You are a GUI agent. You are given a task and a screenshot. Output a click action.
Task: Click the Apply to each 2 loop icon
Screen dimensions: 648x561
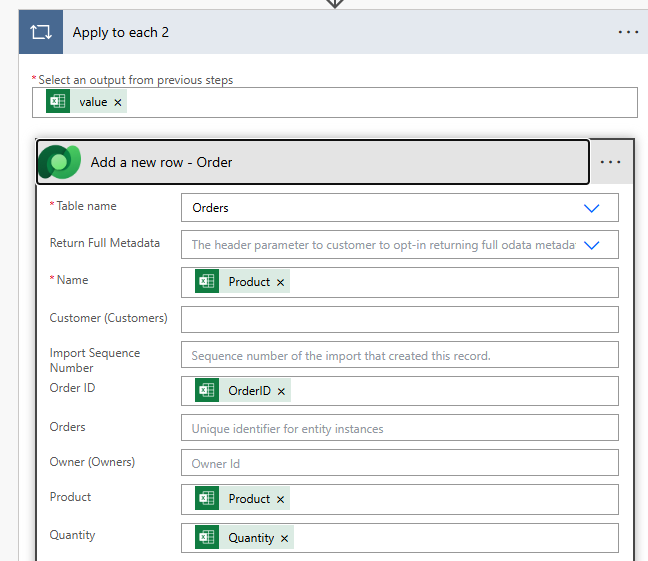click(x=41, y=32)
